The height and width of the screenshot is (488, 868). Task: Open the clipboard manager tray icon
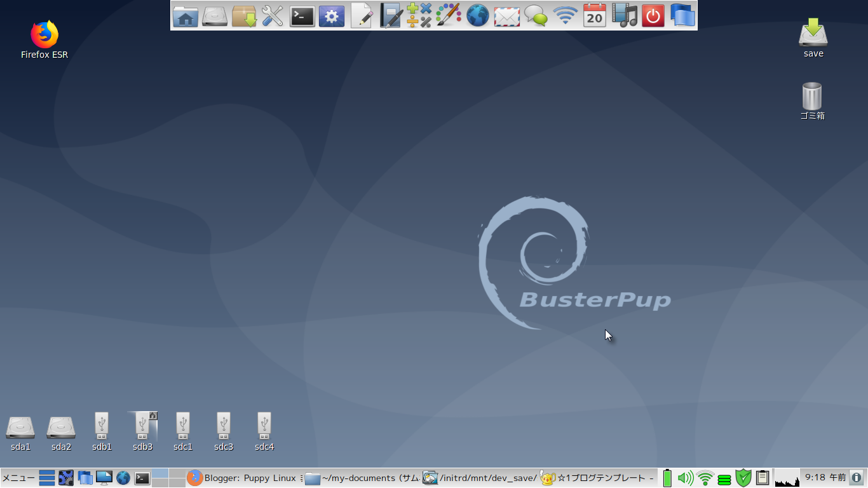pos(763,478)
